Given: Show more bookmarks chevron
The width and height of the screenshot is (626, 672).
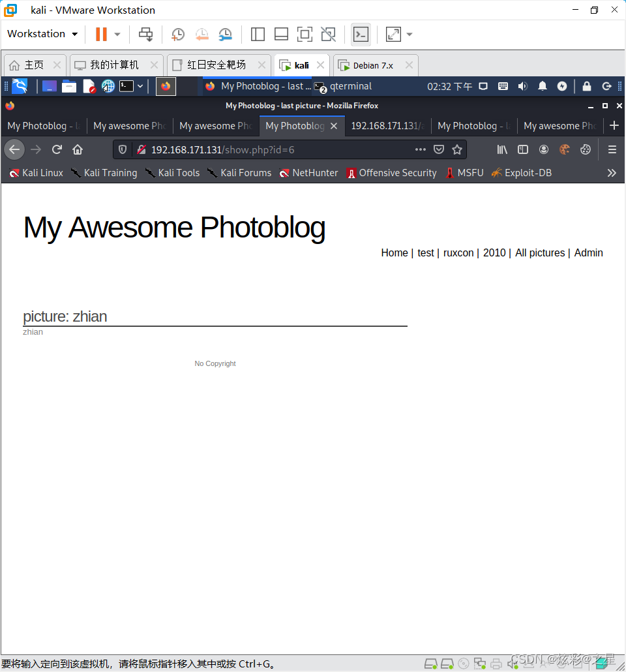Looking at the screenshot, I should pyautogui.click(x=612, y=173).
